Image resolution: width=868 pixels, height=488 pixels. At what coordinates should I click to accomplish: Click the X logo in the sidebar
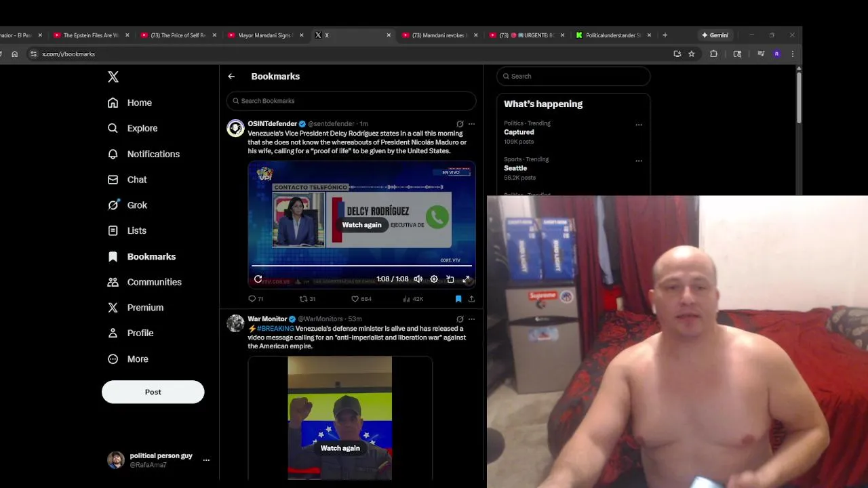113,77
